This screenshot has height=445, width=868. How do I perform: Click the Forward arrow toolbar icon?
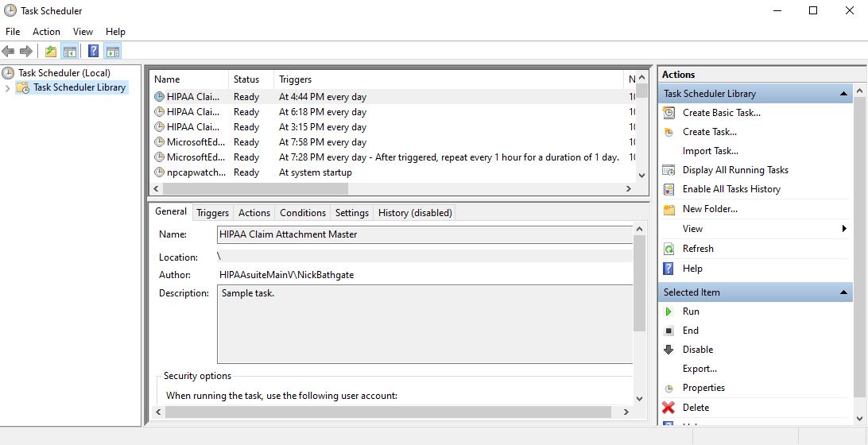[25, 52]
